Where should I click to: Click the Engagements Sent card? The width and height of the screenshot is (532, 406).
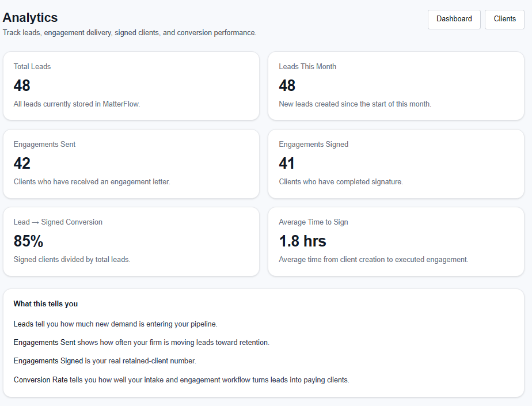point(131,163)
